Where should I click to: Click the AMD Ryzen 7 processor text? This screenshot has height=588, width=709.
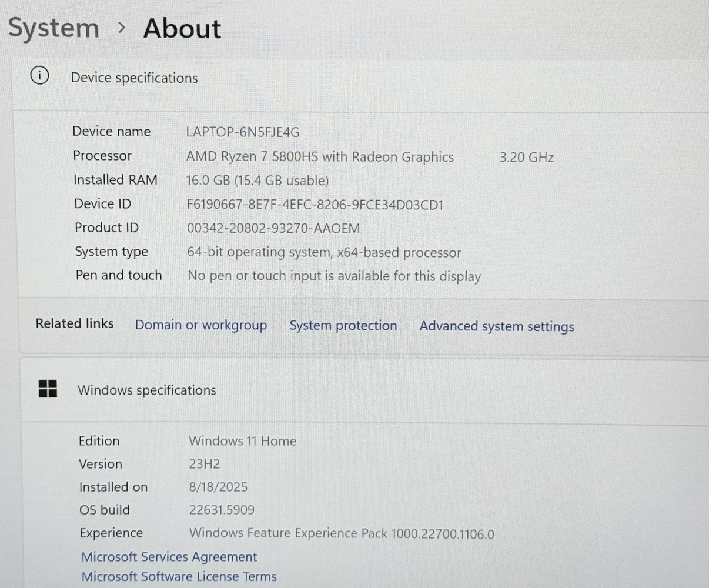click(x=320, y=157)
